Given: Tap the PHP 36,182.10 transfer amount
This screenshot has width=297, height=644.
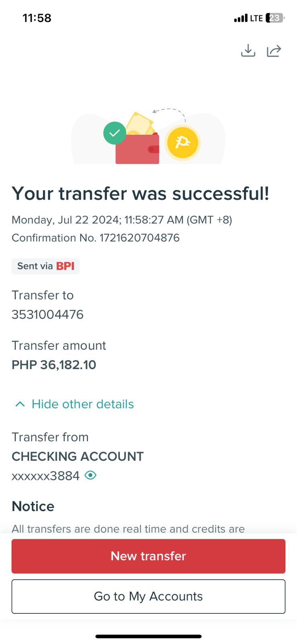Looking at the screenshot, I should [x=54, y=365].
